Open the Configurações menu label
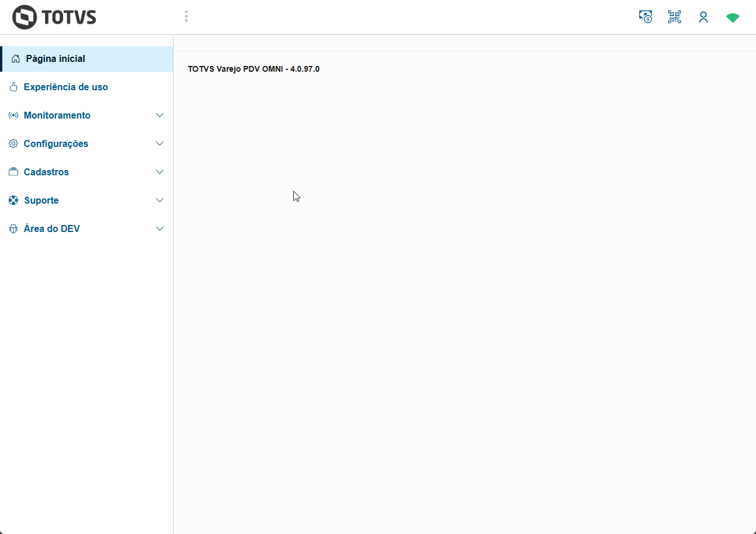The image size is (756, 534). tap(56, 144)
